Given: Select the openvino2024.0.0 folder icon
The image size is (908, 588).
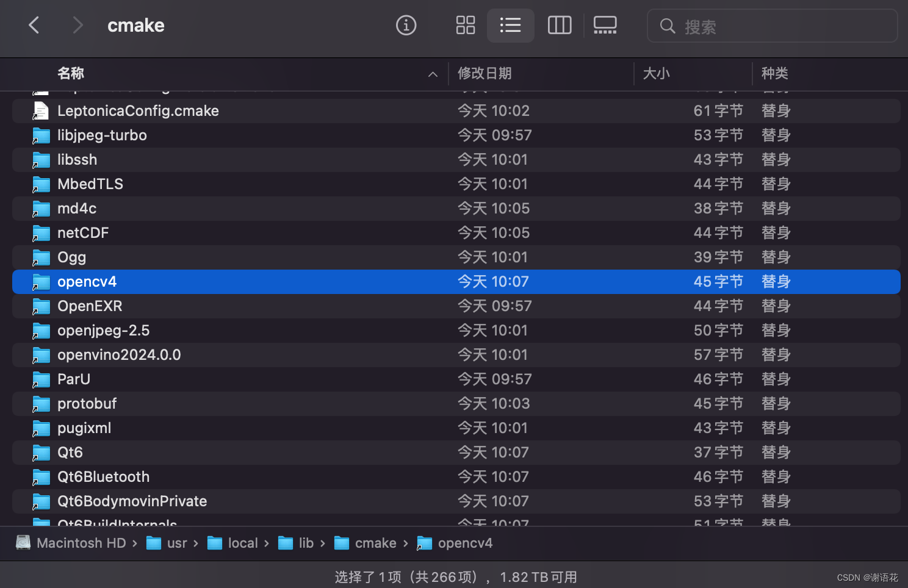Looking at the screenshot, I should (x=41, y=355).
